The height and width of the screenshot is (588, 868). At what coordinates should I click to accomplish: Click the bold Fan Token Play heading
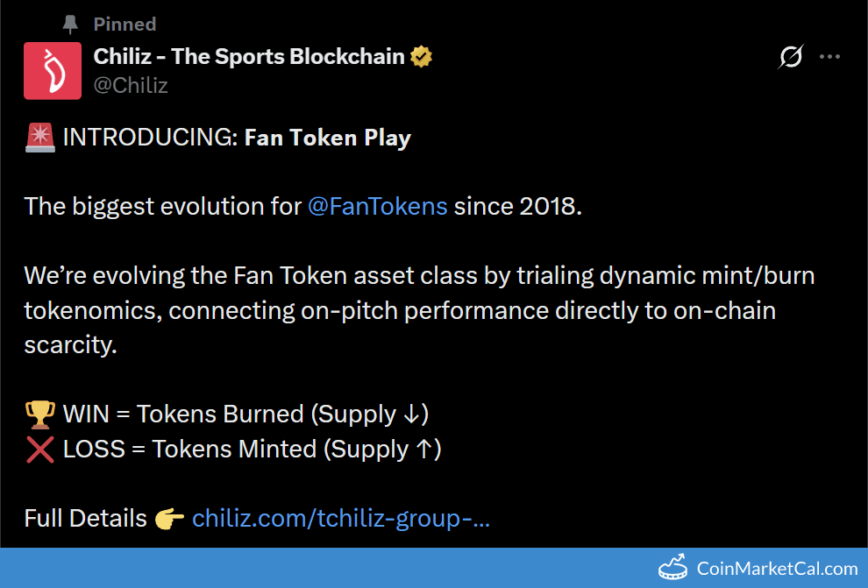point(327,138)
